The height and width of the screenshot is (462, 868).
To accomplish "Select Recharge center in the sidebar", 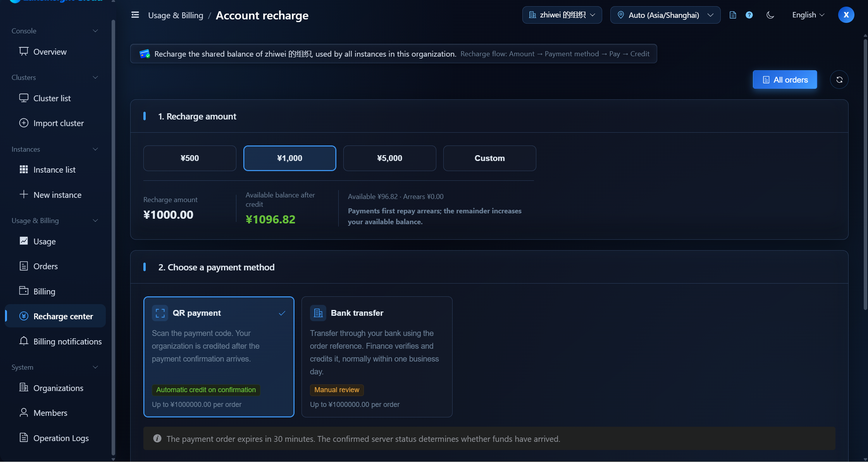I will (x=55, y=316).
